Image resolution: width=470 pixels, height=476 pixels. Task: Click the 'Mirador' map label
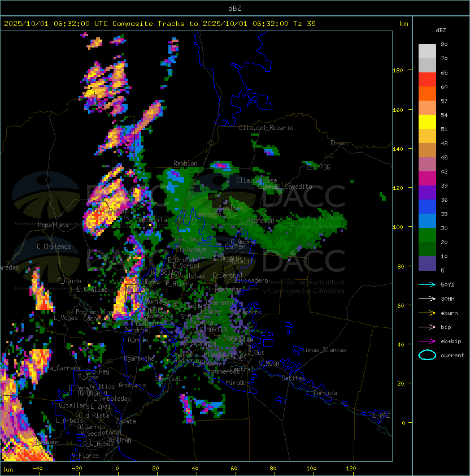coord(238,383)
